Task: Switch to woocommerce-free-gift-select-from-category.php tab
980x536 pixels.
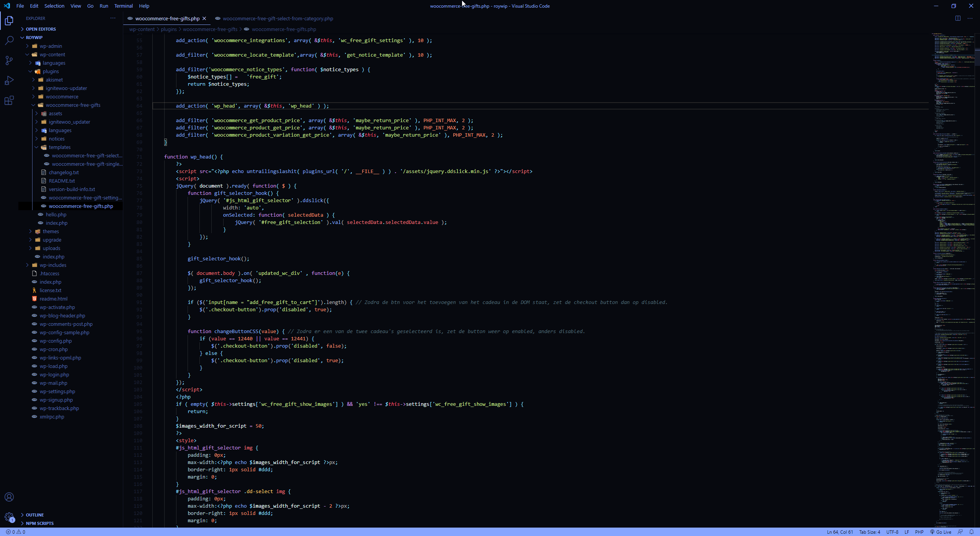Action: (x=278, y=18)
